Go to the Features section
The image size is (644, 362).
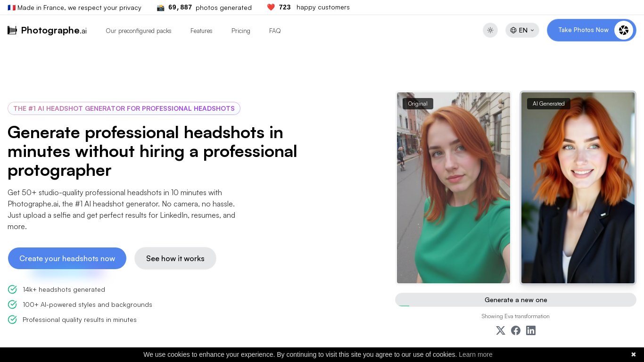tap(201, 31)
